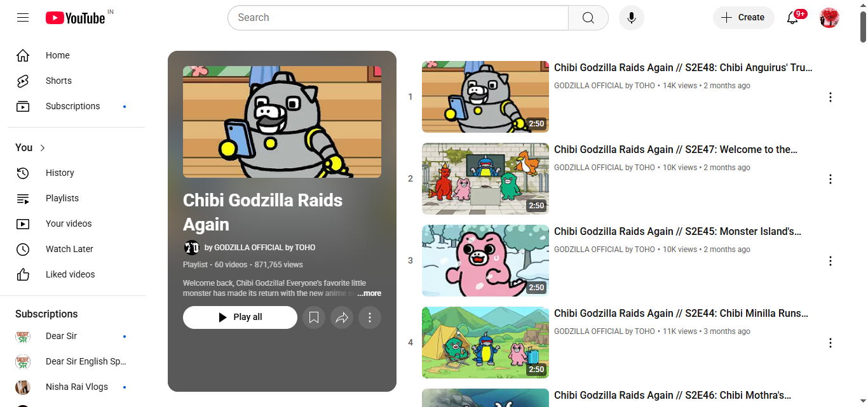Expand the You section chevron

tap(43, 148)
